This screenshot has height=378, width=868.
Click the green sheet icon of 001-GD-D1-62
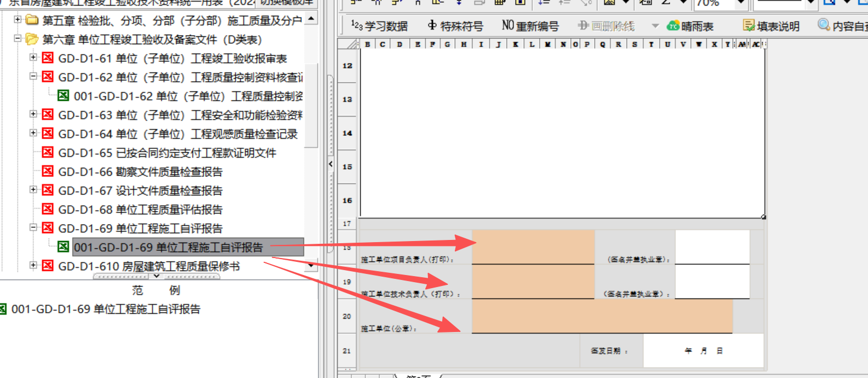click(64, 96)
